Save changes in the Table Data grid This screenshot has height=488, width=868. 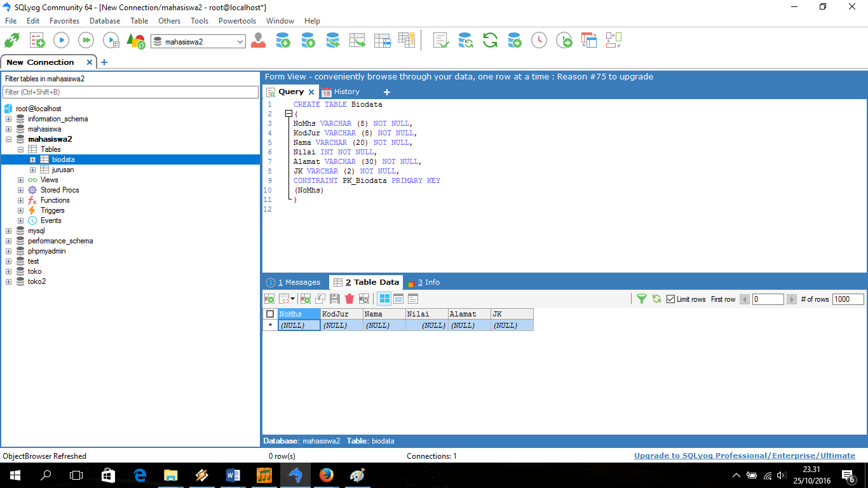click(x=335, y=299)
